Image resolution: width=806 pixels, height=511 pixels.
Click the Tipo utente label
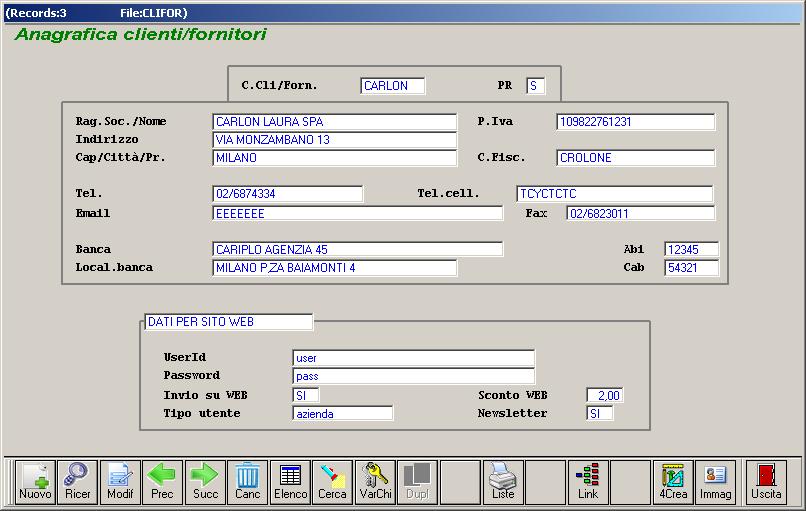(x=202, y=413)
